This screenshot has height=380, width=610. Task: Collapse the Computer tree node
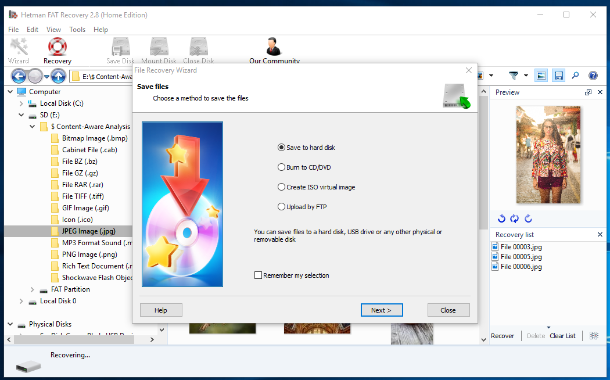(x=10, y=92)
